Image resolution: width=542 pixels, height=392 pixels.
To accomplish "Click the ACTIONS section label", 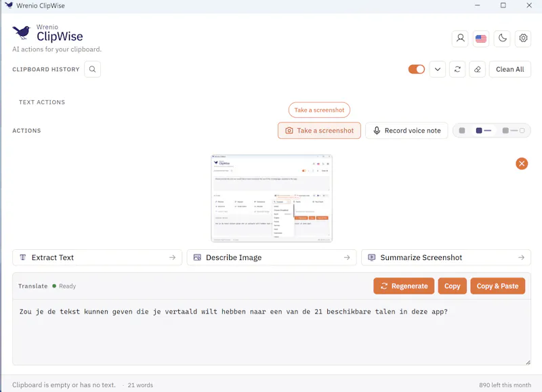I will [x=26, y=131].
